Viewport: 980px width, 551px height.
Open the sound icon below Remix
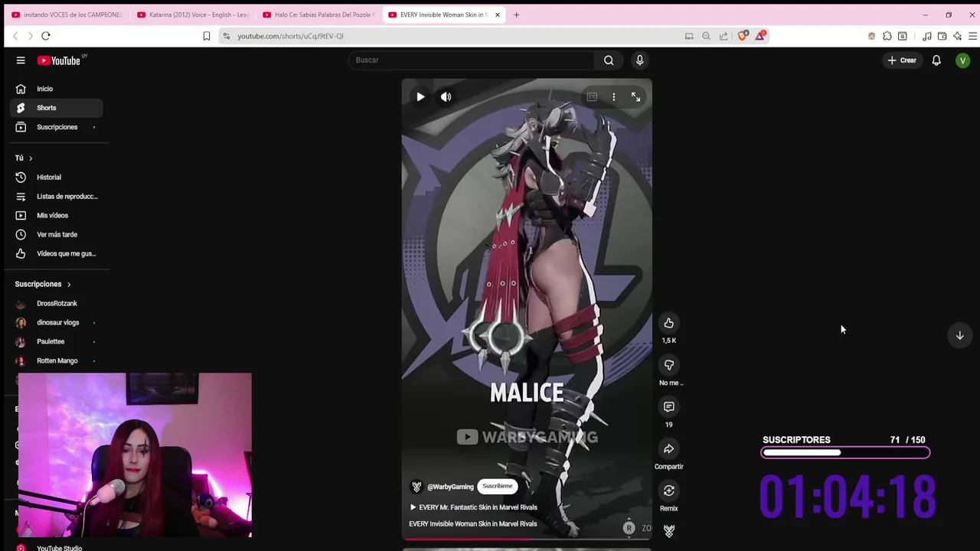click(668, 530)
